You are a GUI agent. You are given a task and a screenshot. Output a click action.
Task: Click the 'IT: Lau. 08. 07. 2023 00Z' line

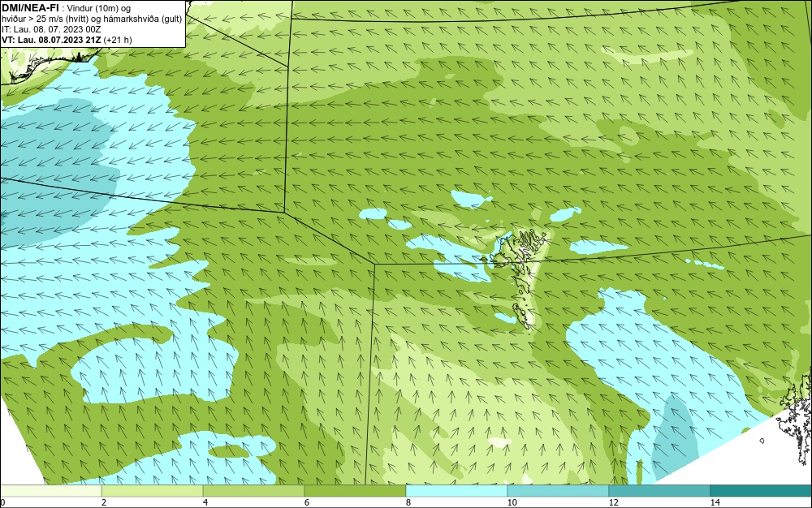[50, 29]
